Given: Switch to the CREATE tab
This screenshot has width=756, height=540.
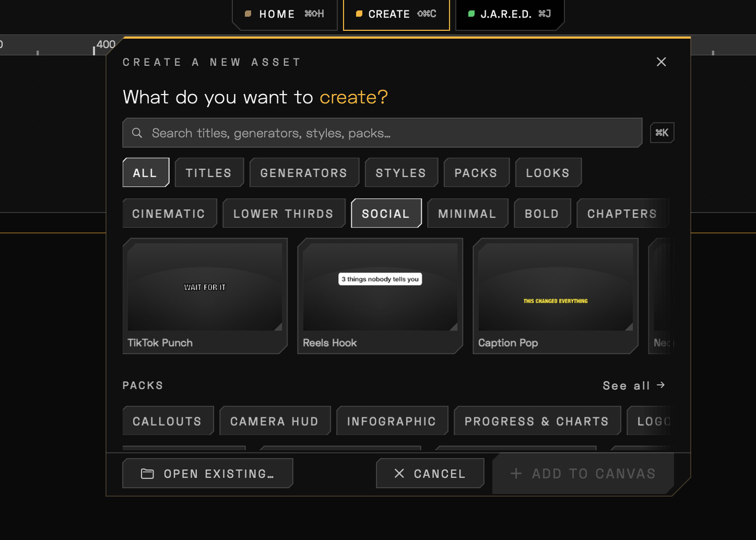Looking at the screenshot, I should pos(396,15).
